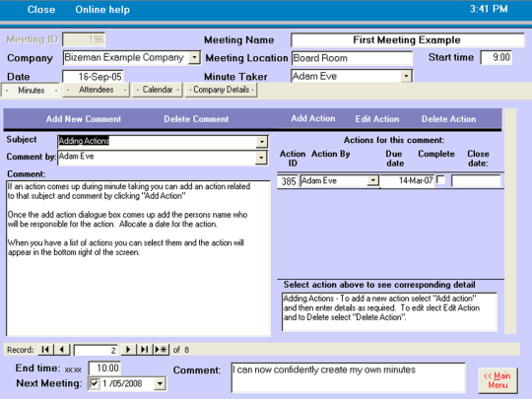The image size is (532, 399).
Task: Expand the Comment by dropdown
Action: 261,158
